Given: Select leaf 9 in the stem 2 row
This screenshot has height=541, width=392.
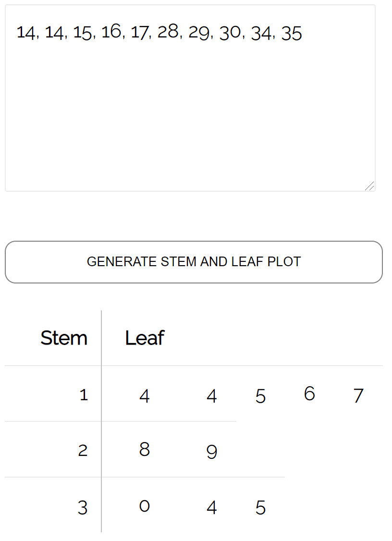Looking at the screenshot, I should (212, 452).
